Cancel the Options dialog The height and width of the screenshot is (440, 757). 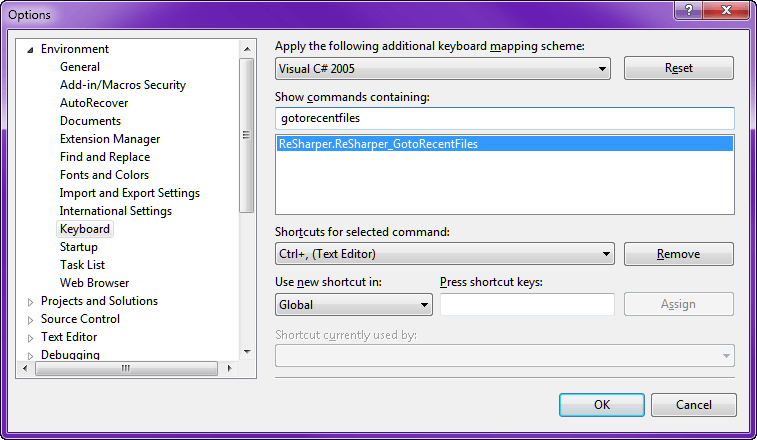693,405
